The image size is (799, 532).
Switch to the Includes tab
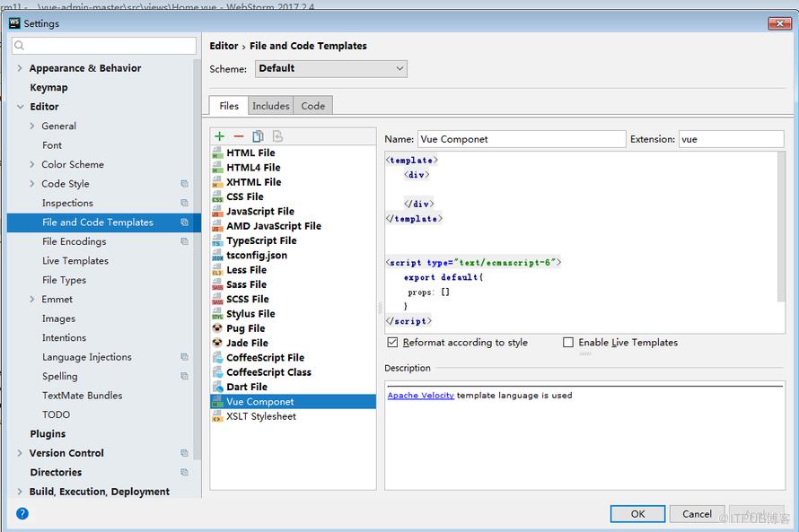click(x=270, y=105)
